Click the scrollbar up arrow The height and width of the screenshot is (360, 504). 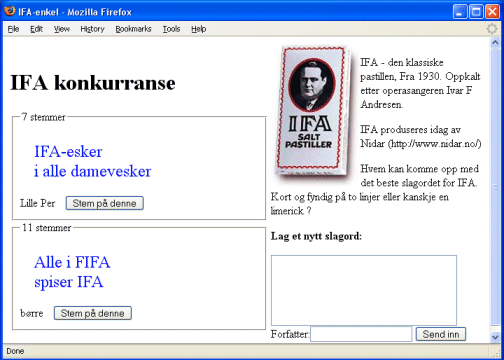[495, 43]
